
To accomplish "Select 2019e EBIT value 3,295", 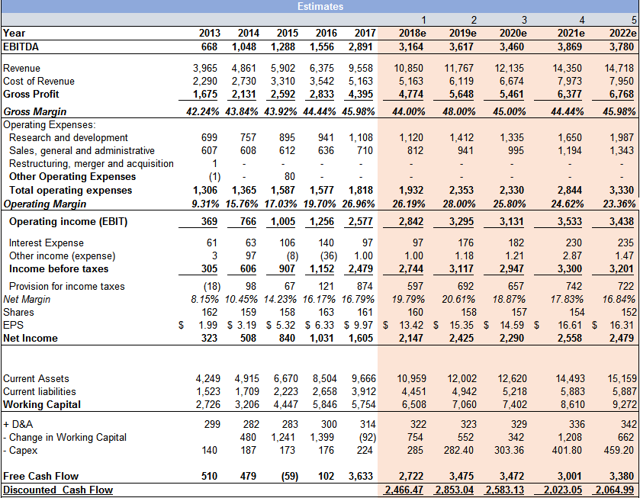I will (461, 222).
